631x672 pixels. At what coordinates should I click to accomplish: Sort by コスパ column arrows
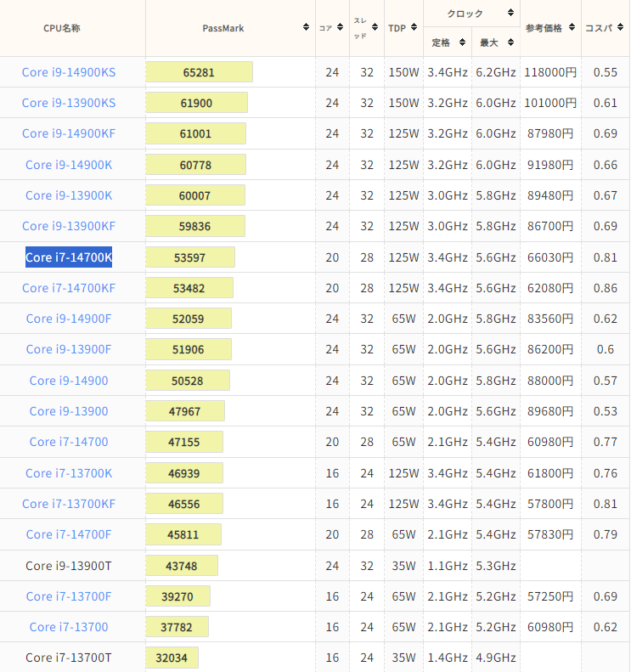620,27
